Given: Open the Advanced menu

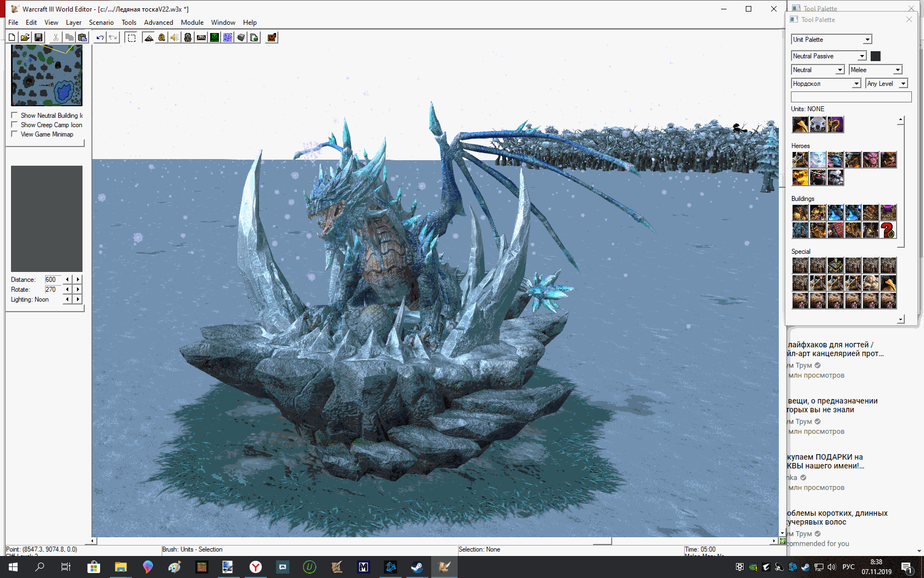Looking at the screenshot, I should click(158, 23).
